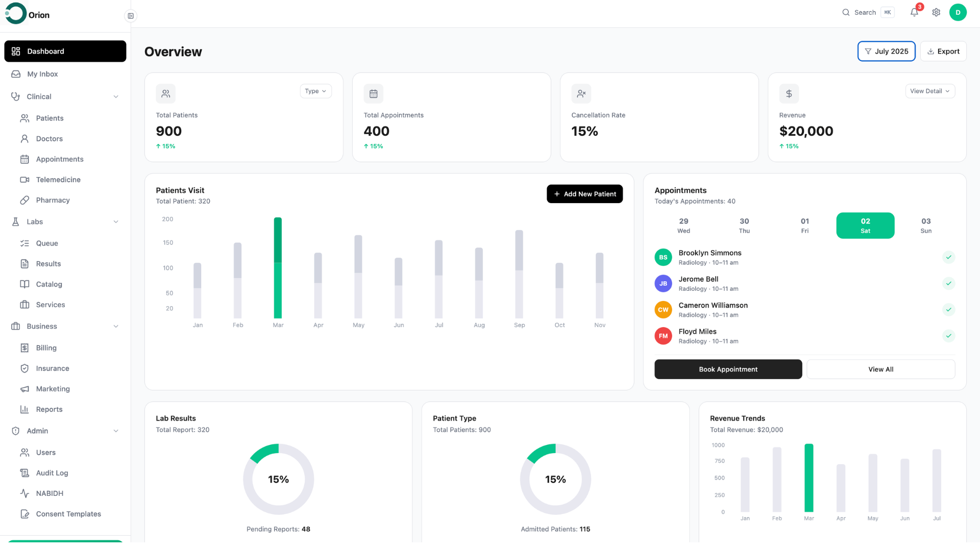
Task: Click Brooklyn Simmons BS avatar
Action: 663,257
